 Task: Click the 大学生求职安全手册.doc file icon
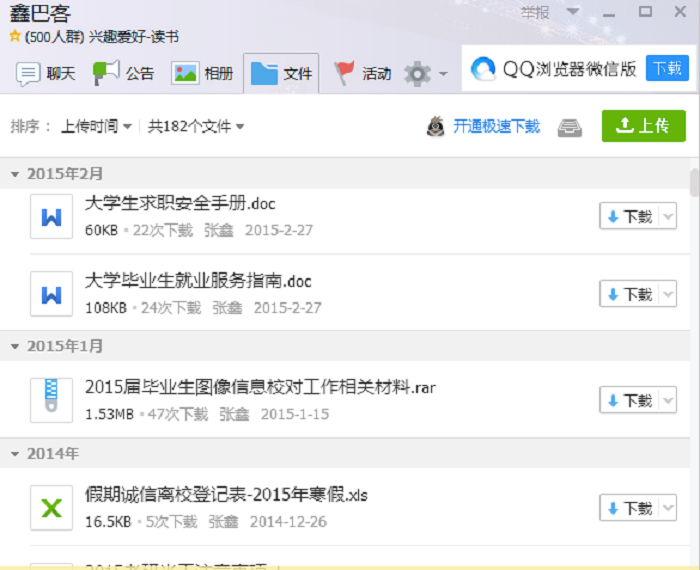click(52, 217)
